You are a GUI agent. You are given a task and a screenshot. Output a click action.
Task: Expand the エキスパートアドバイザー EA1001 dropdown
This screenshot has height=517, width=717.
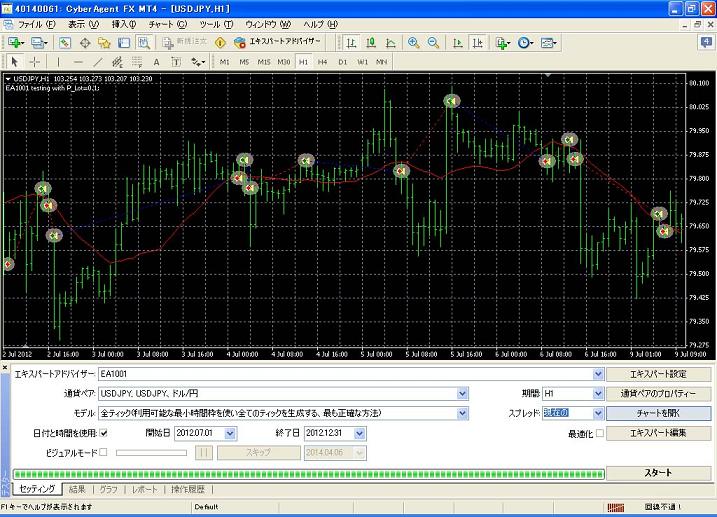[598, 374]
